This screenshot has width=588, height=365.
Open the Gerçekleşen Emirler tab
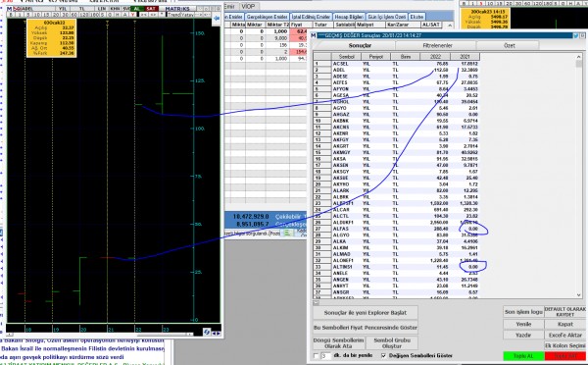point(267,17)
